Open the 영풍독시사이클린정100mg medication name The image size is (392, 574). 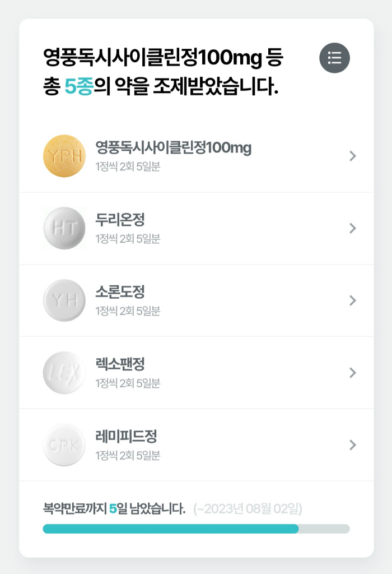(173, 148)
